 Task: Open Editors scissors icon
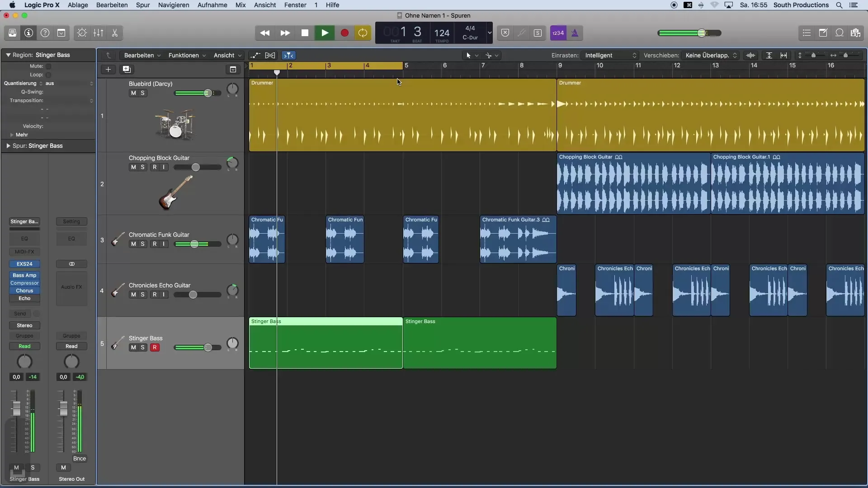pyautogui.click(x=114, y=33)
